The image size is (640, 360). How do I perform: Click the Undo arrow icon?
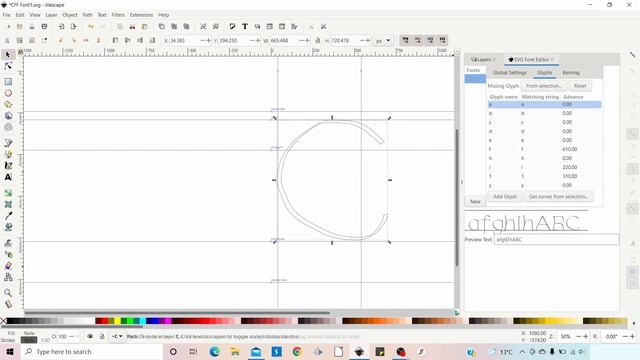click(91, 27)
